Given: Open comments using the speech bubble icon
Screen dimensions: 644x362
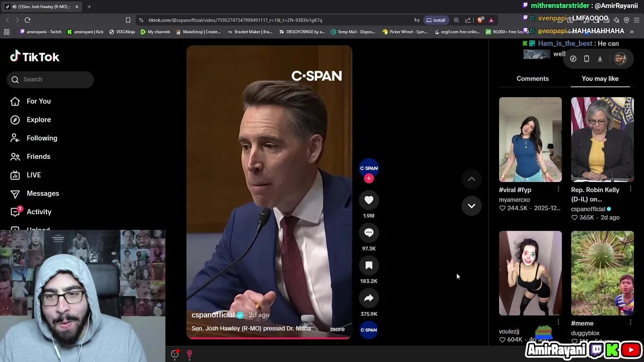Looking at the screenshot, I should click(369, 233).
